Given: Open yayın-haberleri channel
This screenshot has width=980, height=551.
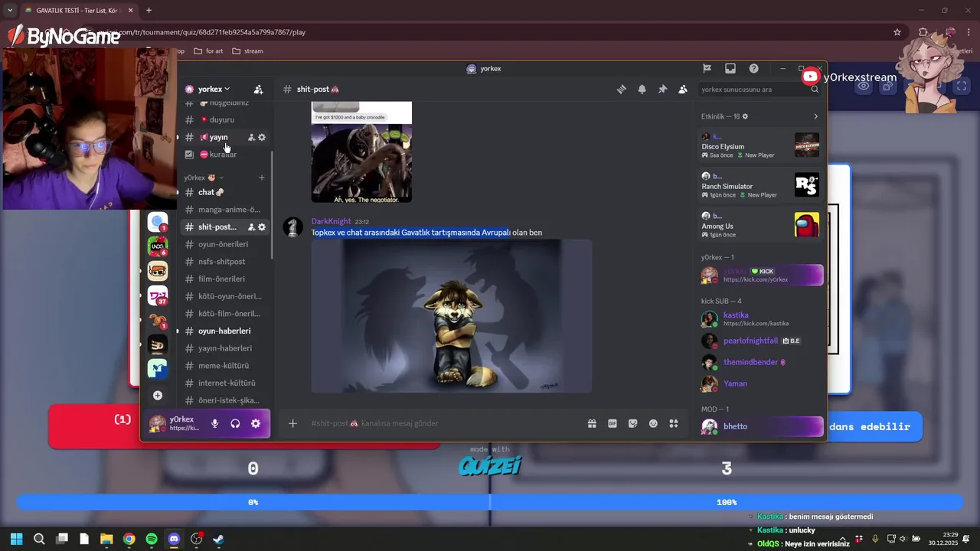Looking at the screenshot, I should [x=224, y=348].
